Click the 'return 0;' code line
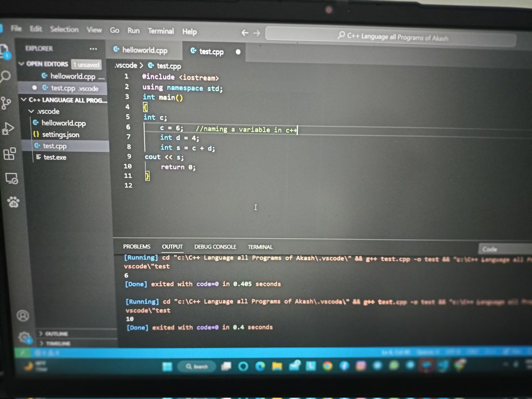Viewport: 532px width, 399px height. [x=178, y=167]
